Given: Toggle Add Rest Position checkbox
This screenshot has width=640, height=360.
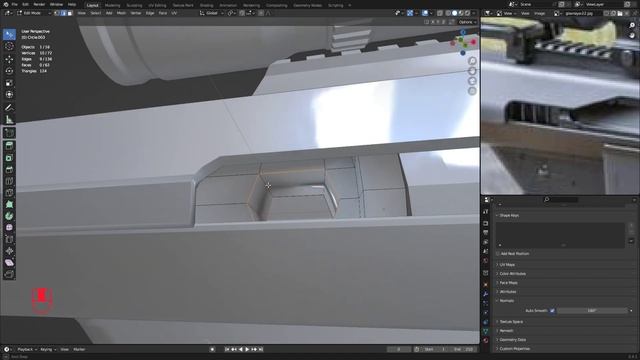Looking at the screenshot, I should click(498, 253).
